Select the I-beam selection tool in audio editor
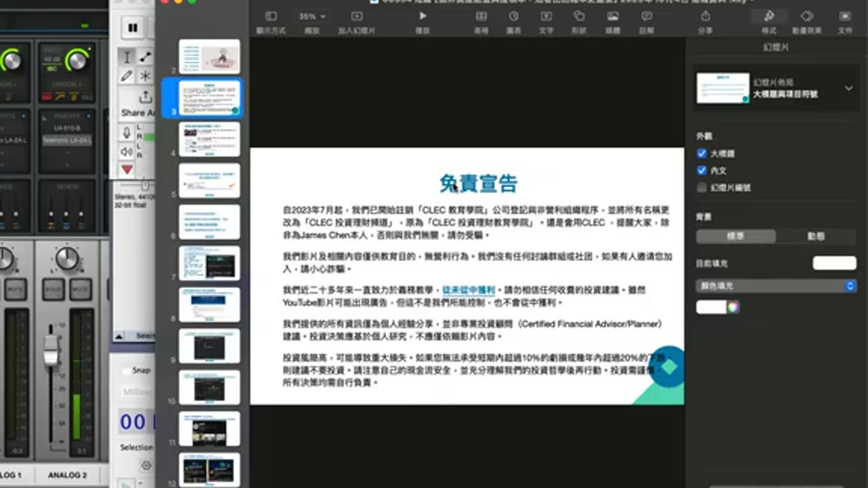 tap(126, 58)
